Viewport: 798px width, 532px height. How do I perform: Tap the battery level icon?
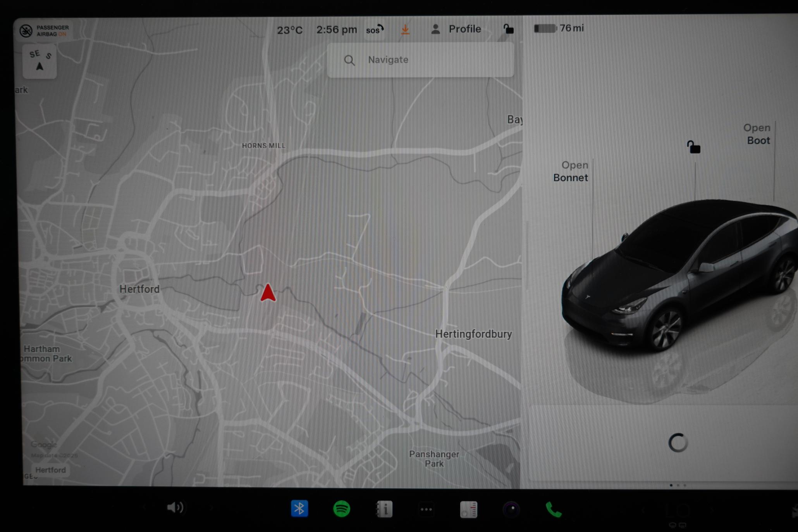[x=545, y=28]
